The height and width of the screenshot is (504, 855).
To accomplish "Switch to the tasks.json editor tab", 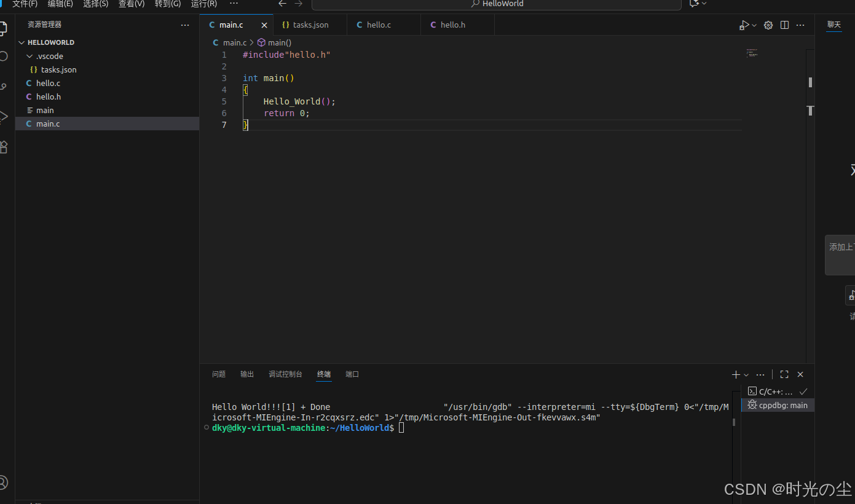I will point(305,25).
